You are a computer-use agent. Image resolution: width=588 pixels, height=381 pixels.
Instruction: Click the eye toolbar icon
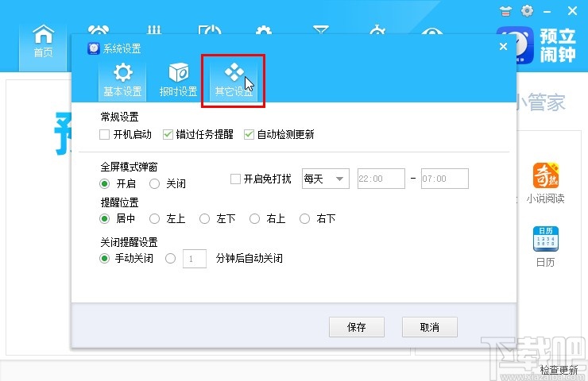431,31
